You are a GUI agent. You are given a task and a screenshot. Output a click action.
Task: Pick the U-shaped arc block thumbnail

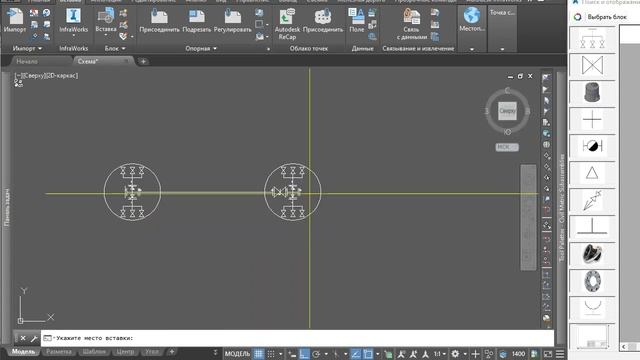point(592,308)
